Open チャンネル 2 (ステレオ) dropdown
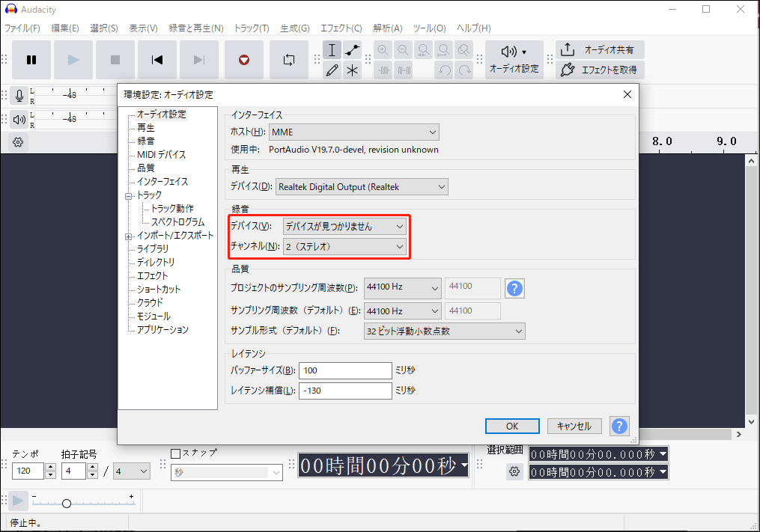Image resolution: width=760 pixels, height=532 pixels. click(x=344, y=247)
